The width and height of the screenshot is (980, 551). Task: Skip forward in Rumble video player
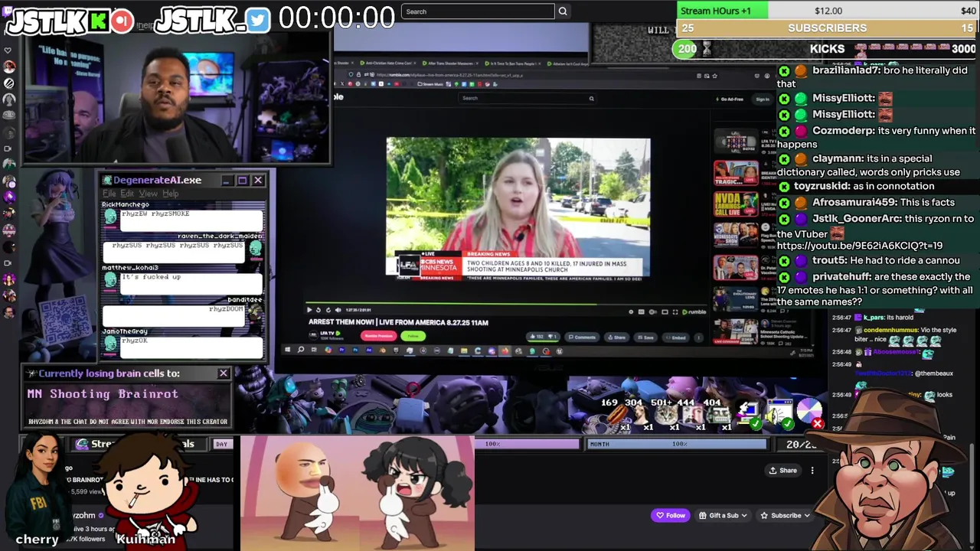(328, 310)
